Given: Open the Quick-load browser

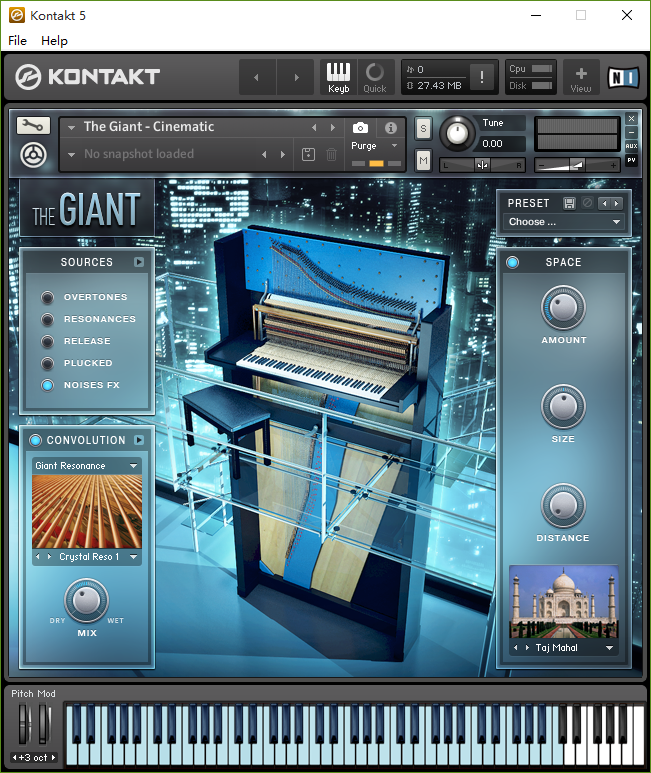Looking at the screenshot, I should (375, 77).
